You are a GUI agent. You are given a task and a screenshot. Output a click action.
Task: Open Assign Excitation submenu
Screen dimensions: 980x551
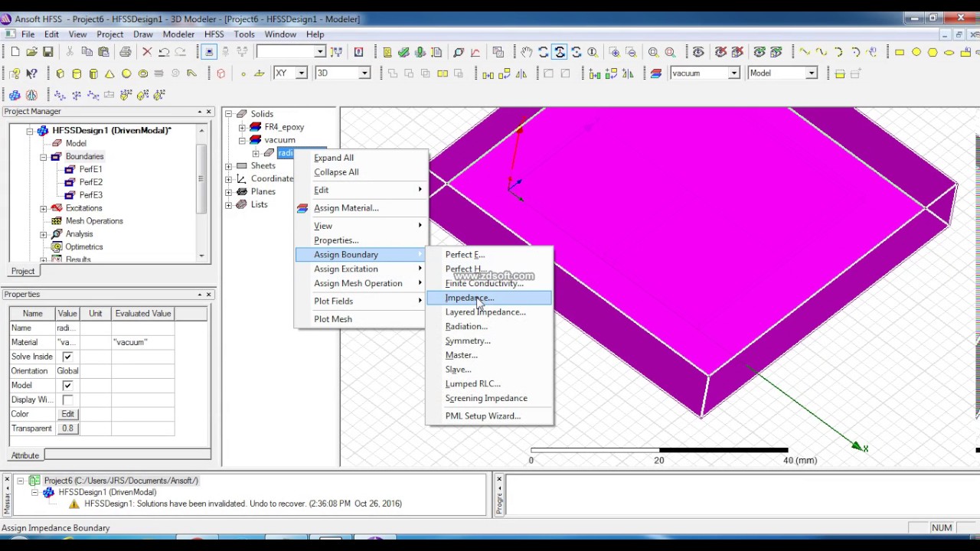tap(360, 269)
